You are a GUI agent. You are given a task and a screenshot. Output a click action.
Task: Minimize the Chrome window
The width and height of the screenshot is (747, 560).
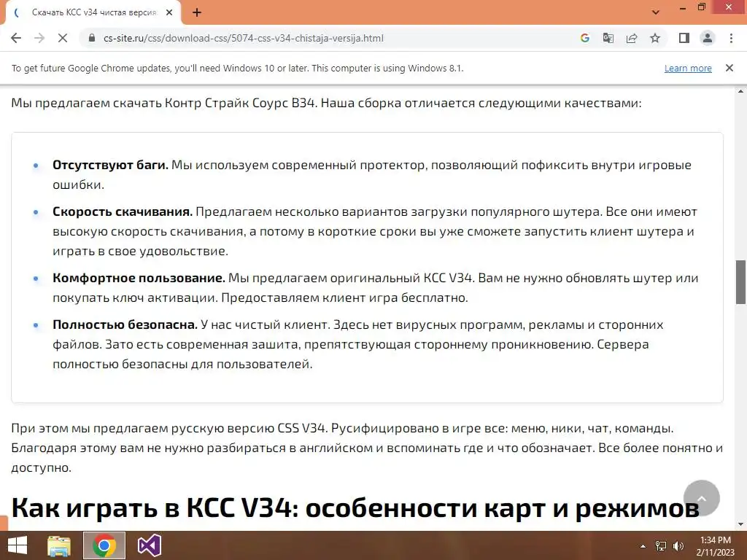[x=683, y=7]
